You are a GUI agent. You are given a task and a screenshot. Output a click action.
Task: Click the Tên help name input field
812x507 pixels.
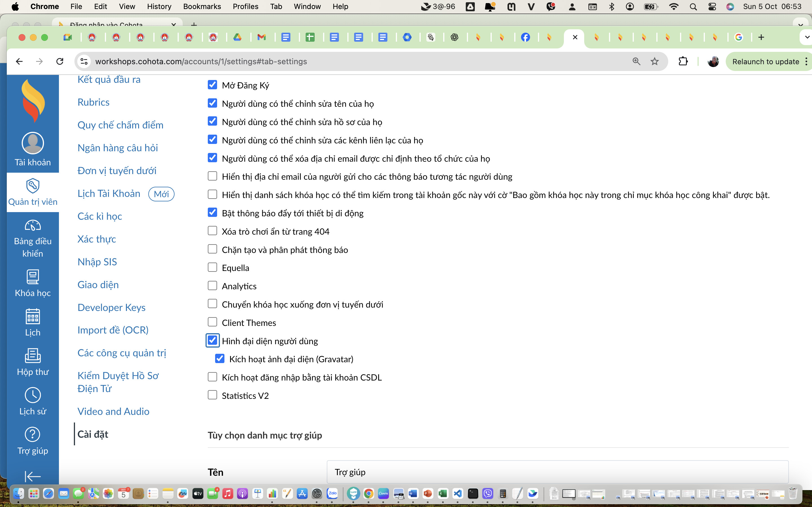[x=557, y=472]
